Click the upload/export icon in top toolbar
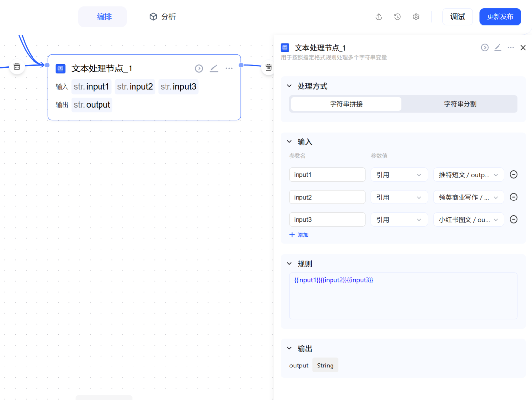 coord(379,17)
